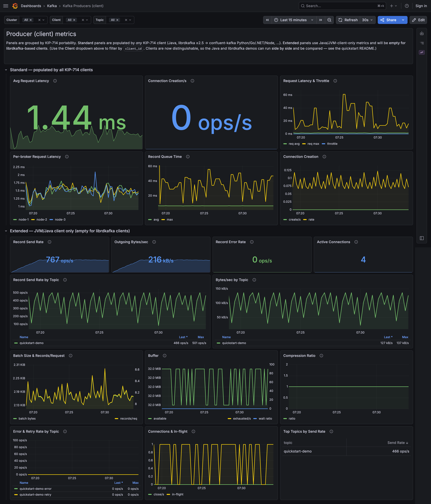Sort Top Topics table by topic column

[288, 443]
